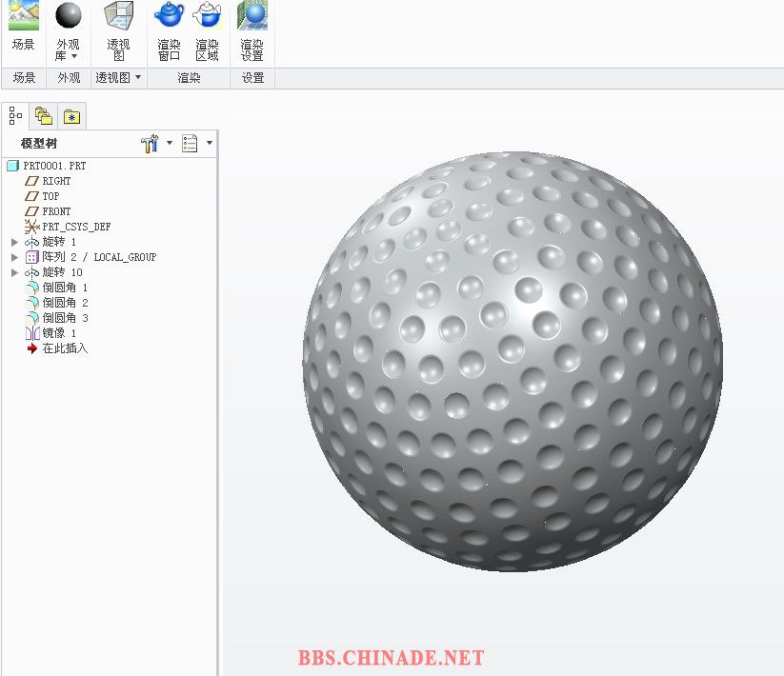Screen dimensions: 784x676
Task: Click the golf ball model in viewport
Action: (x=513, y=361)
